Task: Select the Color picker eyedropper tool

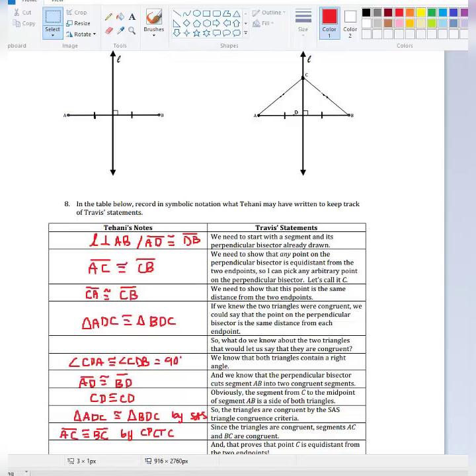Action: (120, 30)
